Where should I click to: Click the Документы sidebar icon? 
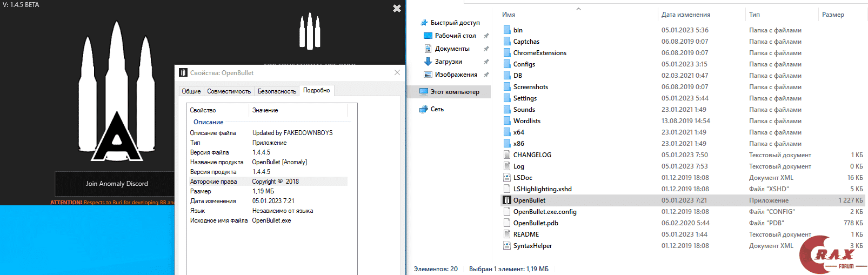coord(428,49)
